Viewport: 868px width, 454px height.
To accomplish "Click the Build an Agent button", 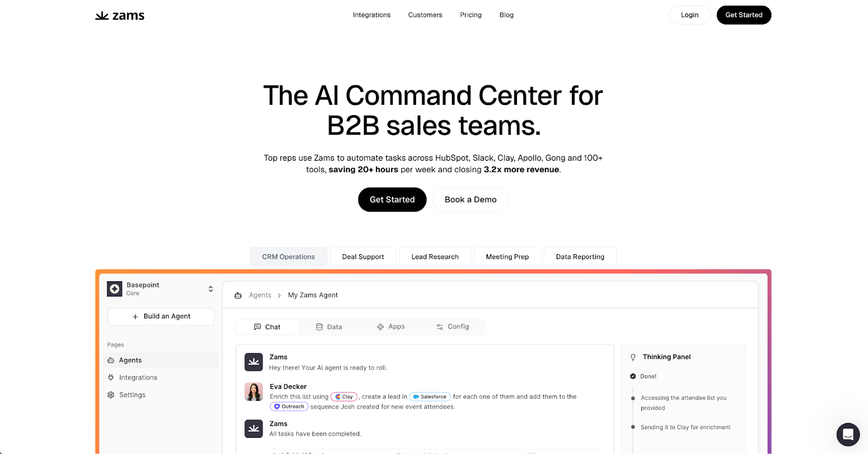I will [x=161, y=317].
